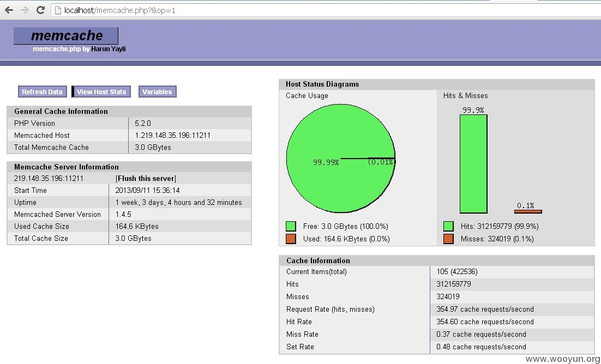Screen dimensions: 601x364
Task: Click the Refresh Data button
Action: pyautogui.click(x=42, y=92)
